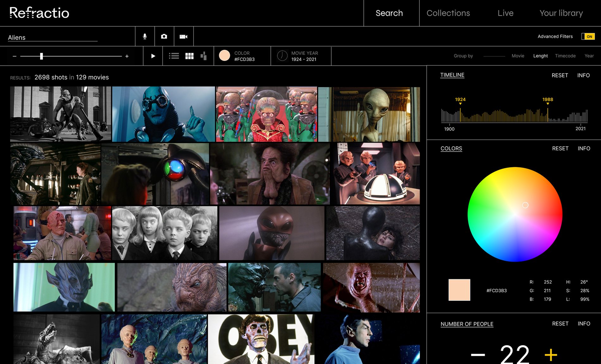Click the hue value 26°
The width and height of the screenshot is (601, 364).
[x=584, y=282]
